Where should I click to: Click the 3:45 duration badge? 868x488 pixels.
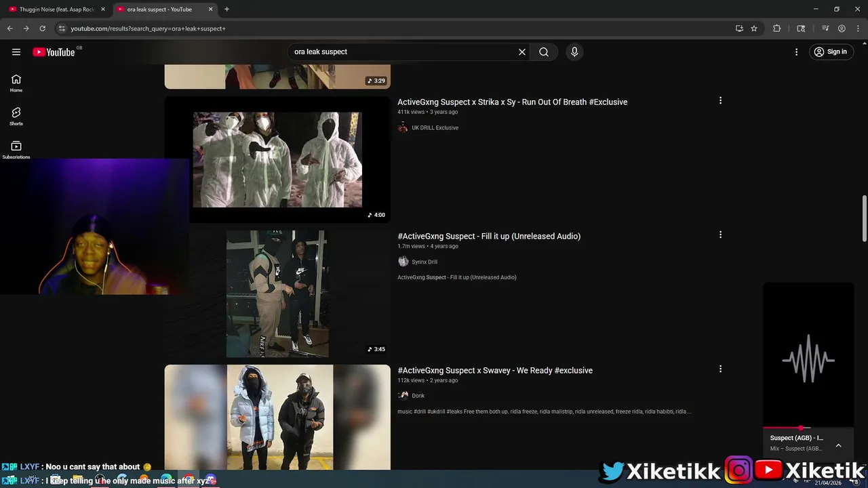click(x=376, y=349)
